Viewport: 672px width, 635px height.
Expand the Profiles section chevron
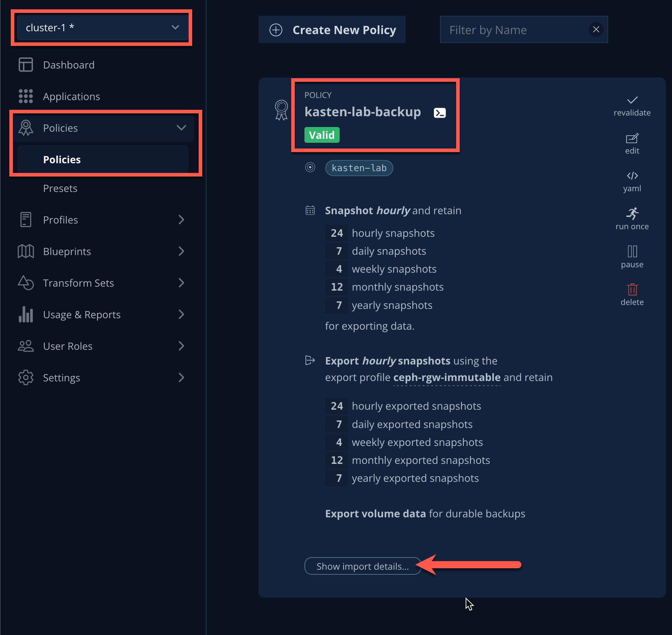coord(181,220)
